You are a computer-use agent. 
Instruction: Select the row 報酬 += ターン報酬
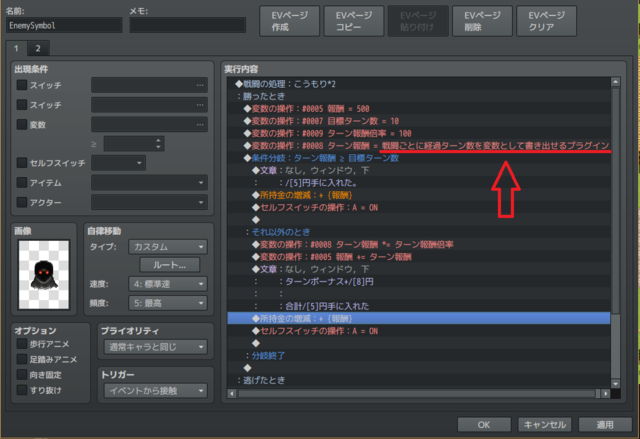pos(419,257)
